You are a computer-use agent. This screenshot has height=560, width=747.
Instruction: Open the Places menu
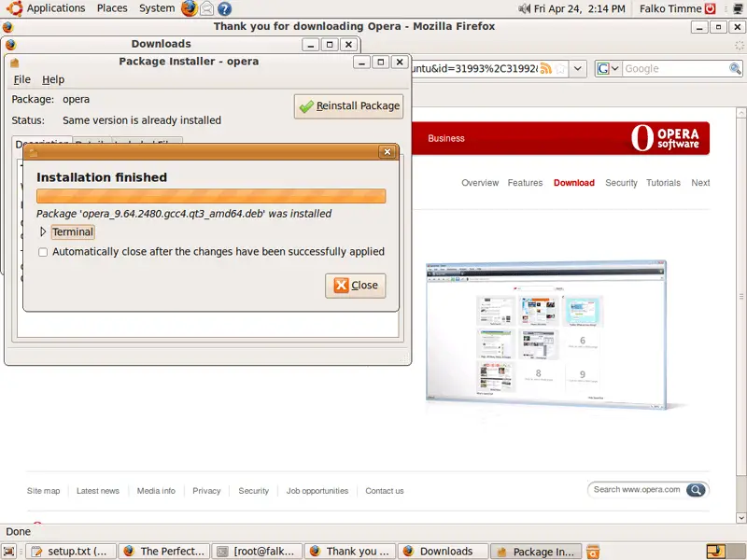coord(112,8)
